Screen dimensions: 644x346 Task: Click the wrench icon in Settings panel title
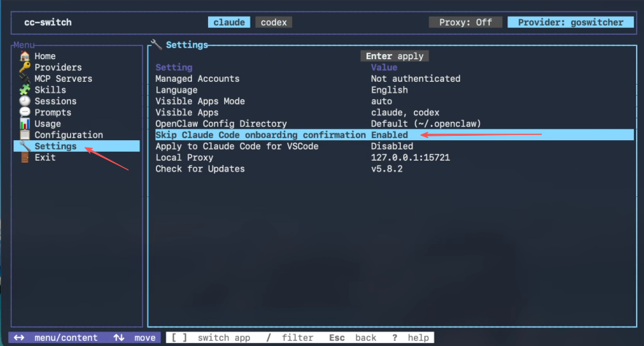click(x=156, y=45)
